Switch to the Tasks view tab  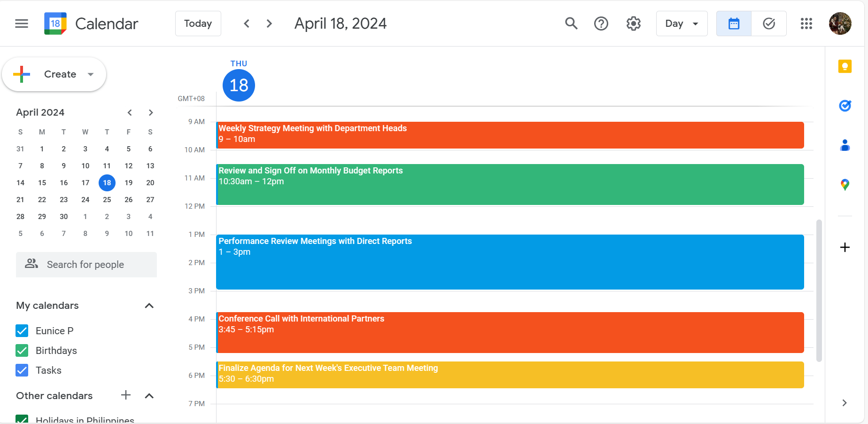pyautogui.click(x=769, y=24)
